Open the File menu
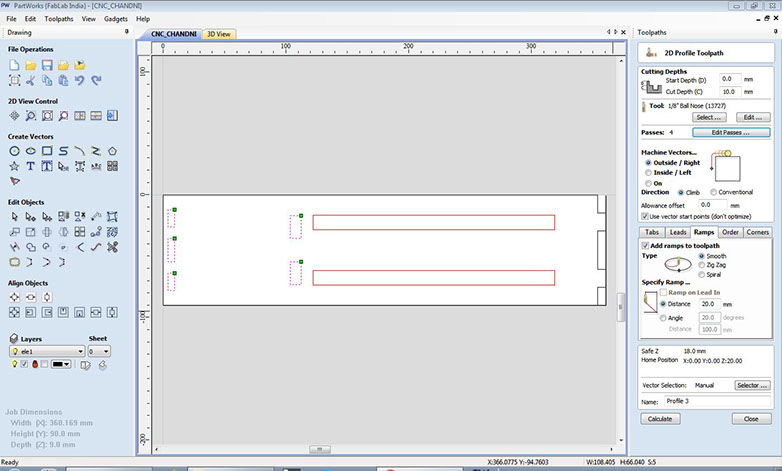The image size is (782, 471). 11,19
